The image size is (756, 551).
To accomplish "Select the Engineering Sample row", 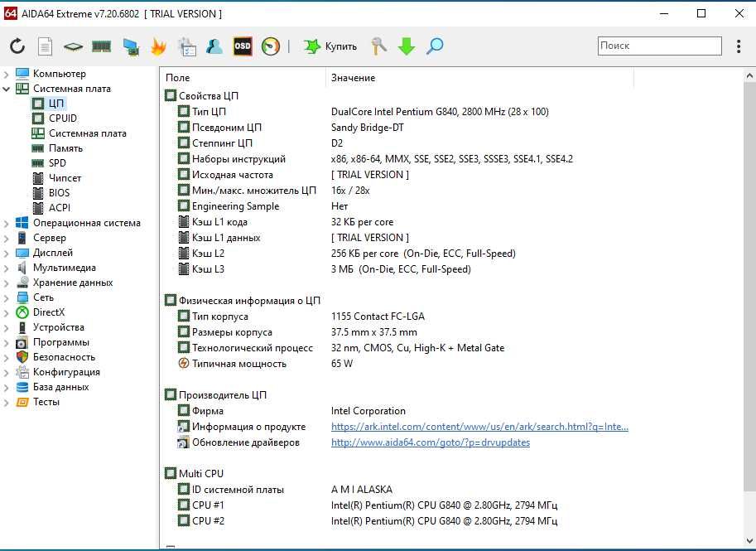I will [262, 206].
